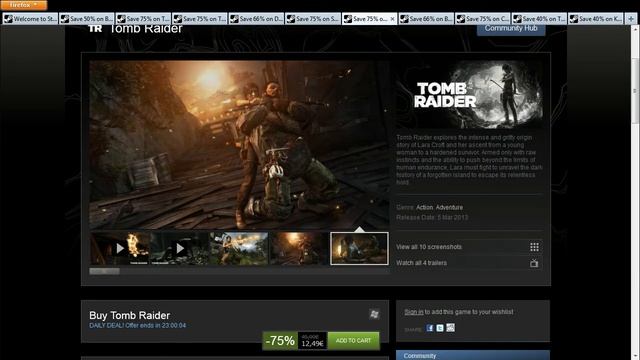Switch to the Save 40% on K... tab
Screen dimensions: 640x360
596,19
